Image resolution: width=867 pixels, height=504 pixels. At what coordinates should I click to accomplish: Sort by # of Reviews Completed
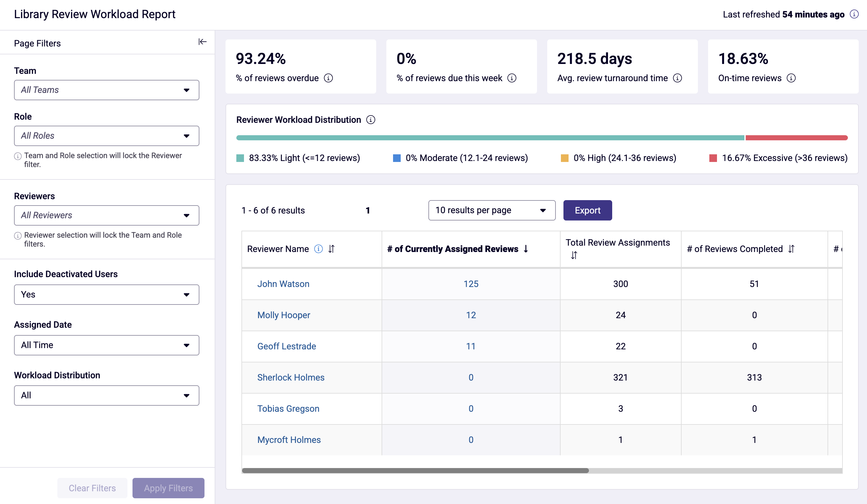point(791,248)
